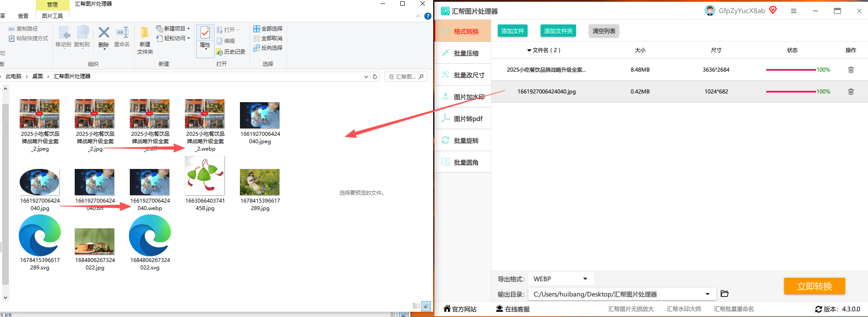Click the user avatar icon
Image resolution: width=868 pixels, height=317 pixels.
(710, 10)
